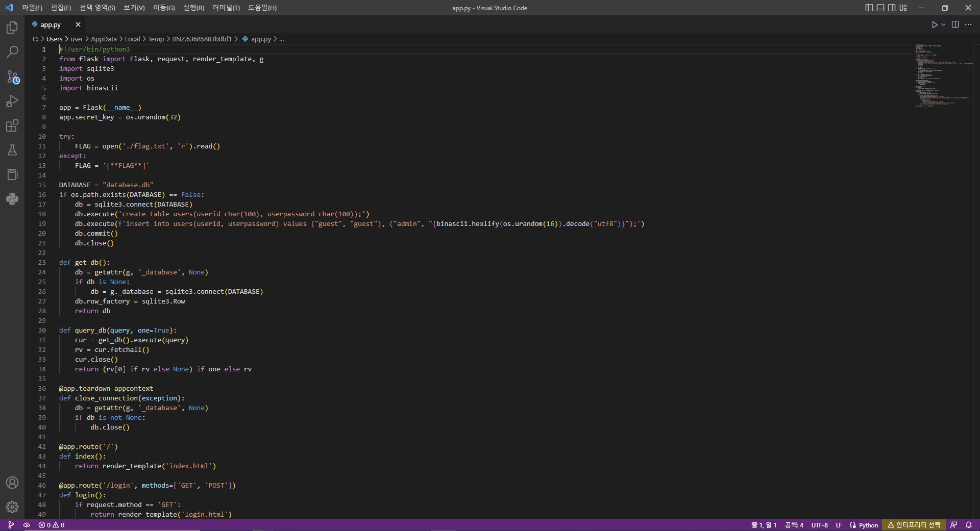Open the Accounts menu icon
980x531 pixels.
pos(12,483)
